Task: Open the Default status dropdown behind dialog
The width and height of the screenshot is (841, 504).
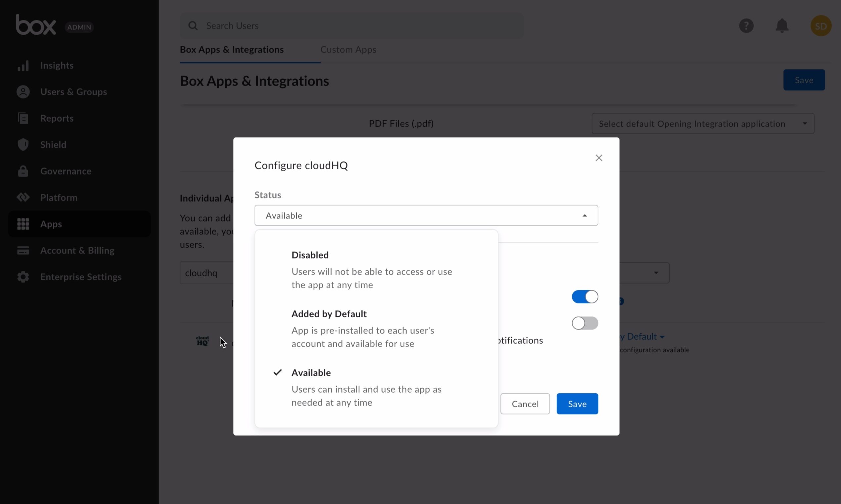Action: [642, 336]
